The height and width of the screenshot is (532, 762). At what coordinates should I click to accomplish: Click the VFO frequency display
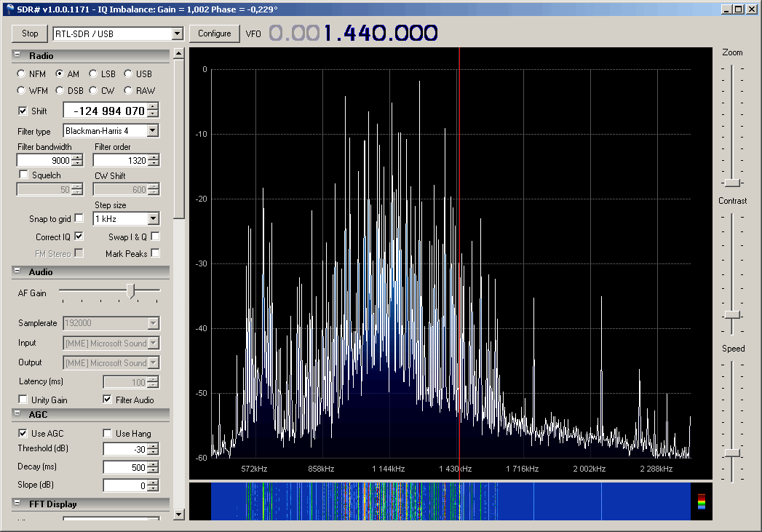354,33
